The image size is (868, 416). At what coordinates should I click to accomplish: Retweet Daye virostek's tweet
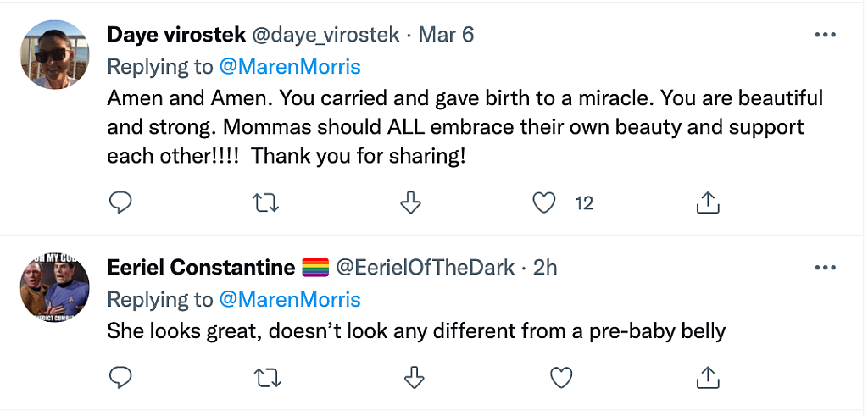[x=268, y=202]
